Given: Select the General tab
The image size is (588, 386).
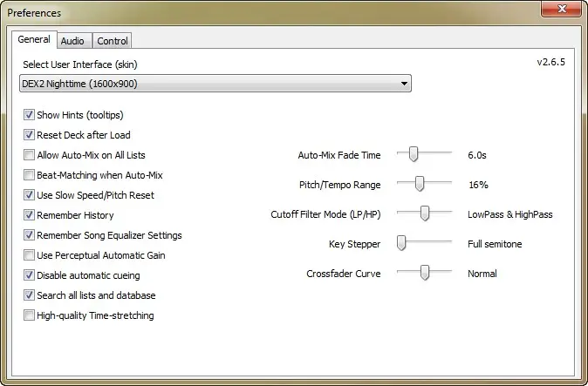Looking at the screenshot, I should tap(34, 39).
